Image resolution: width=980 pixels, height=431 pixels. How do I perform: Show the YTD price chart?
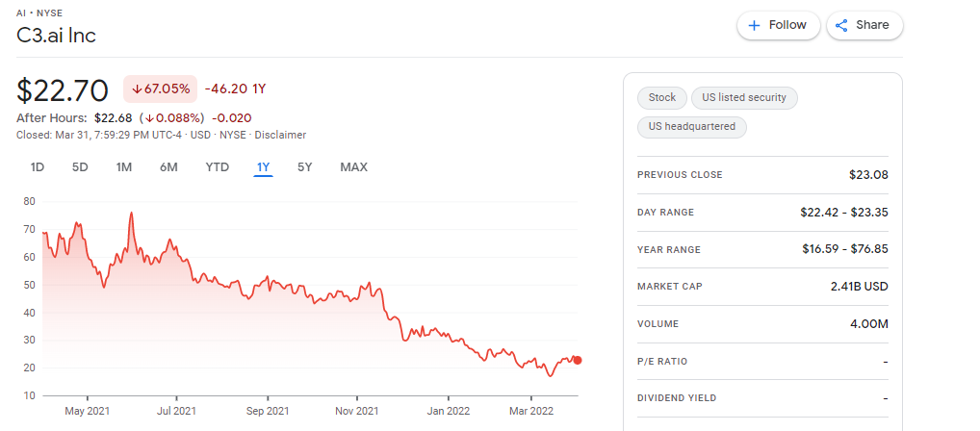pos(218,167)
